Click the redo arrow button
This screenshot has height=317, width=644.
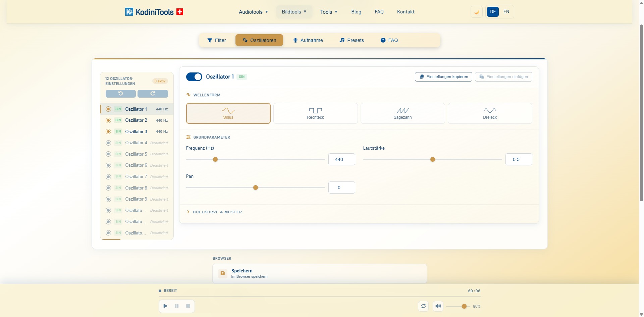click(x=153, y=94)
